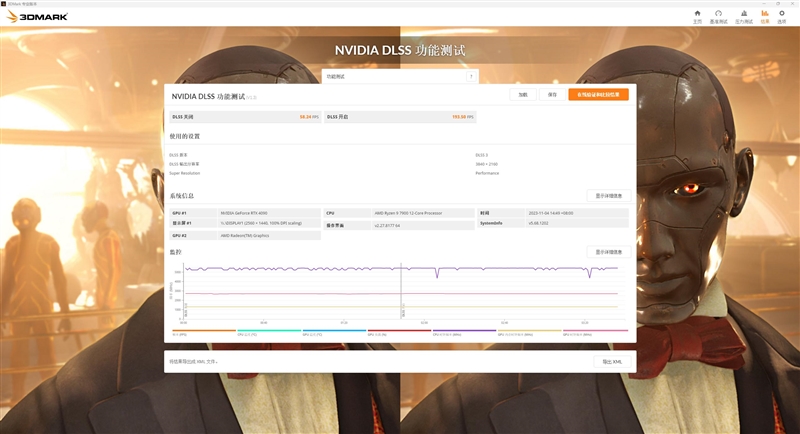
Task: Toggle the teal CPU temperature legend
Action: (x=269, y=333)
